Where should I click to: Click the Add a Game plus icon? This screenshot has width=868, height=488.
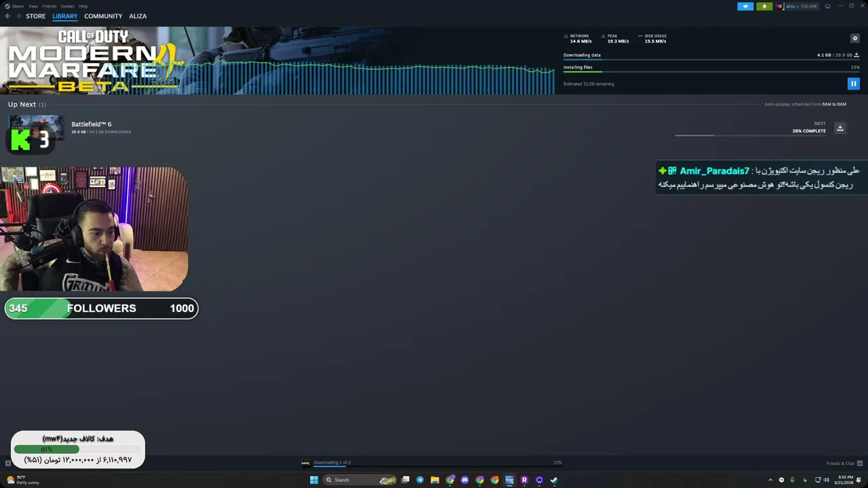(7, 464)
